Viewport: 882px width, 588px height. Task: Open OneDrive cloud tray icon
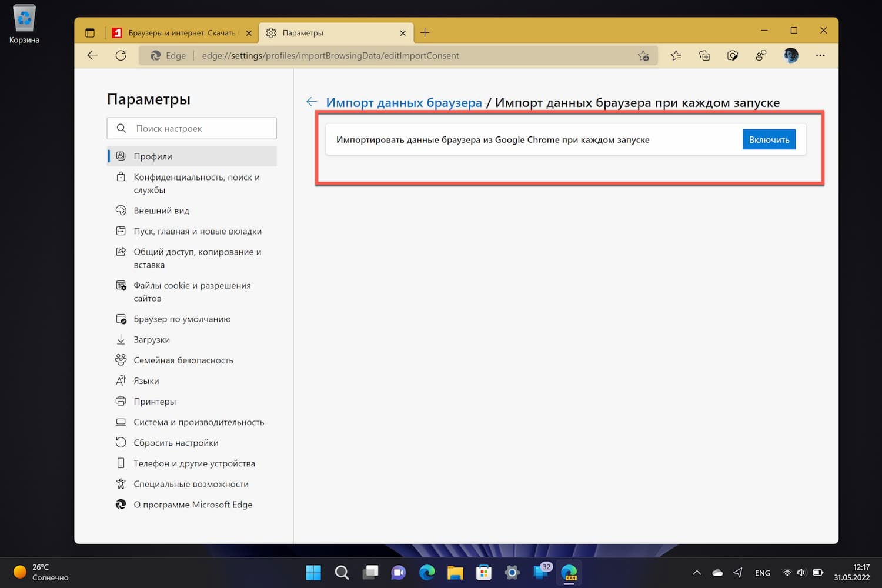[x=717, y=573]
